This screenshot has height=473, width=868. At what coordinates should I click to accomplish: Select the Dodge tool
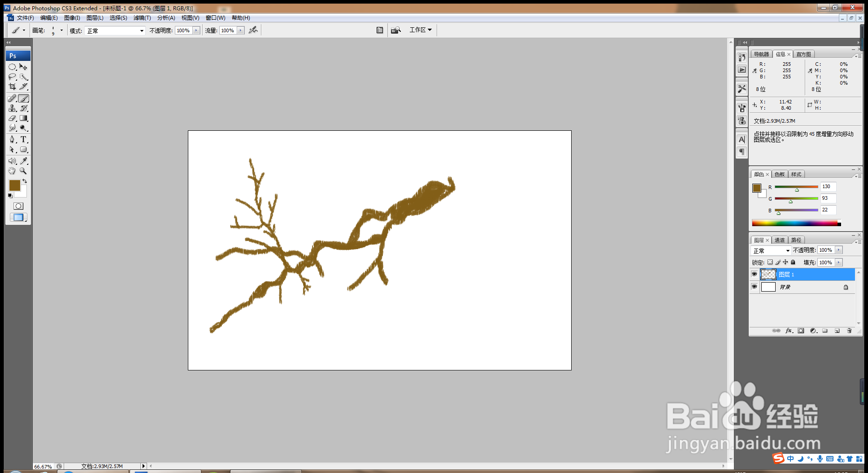[x=24, y=128]
